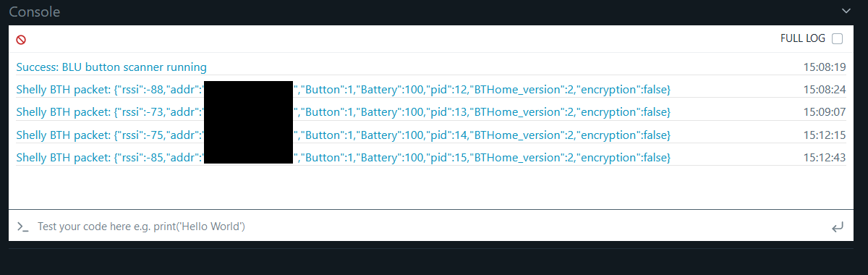
Task: Click the 15:12:15 timestamp
Action: pos(825,135)
